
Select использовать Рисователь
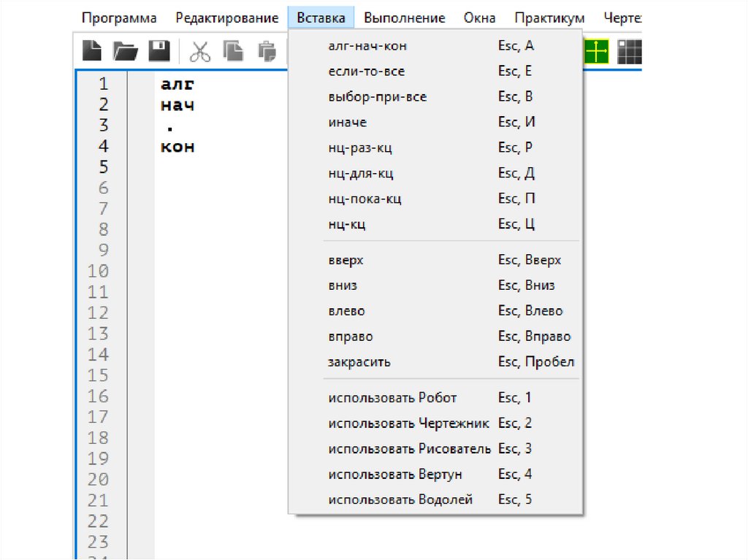pyautogui.click(x=435, y=449)
